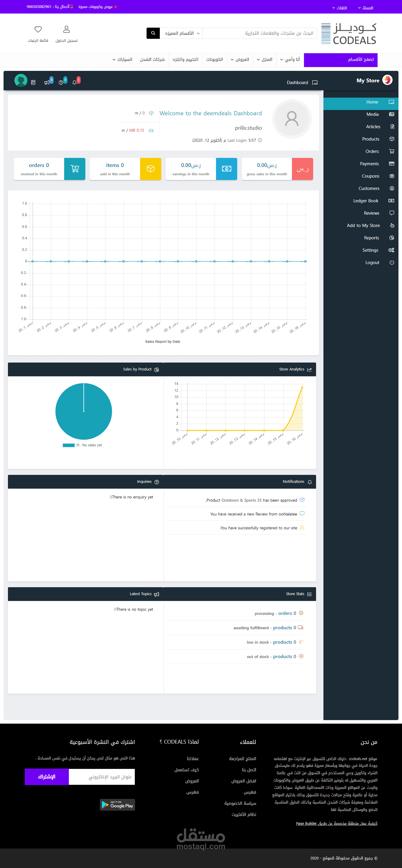Click the Logout power icon in sidebar
Viewport: 402px width, 868px height.
pos(391,263)
